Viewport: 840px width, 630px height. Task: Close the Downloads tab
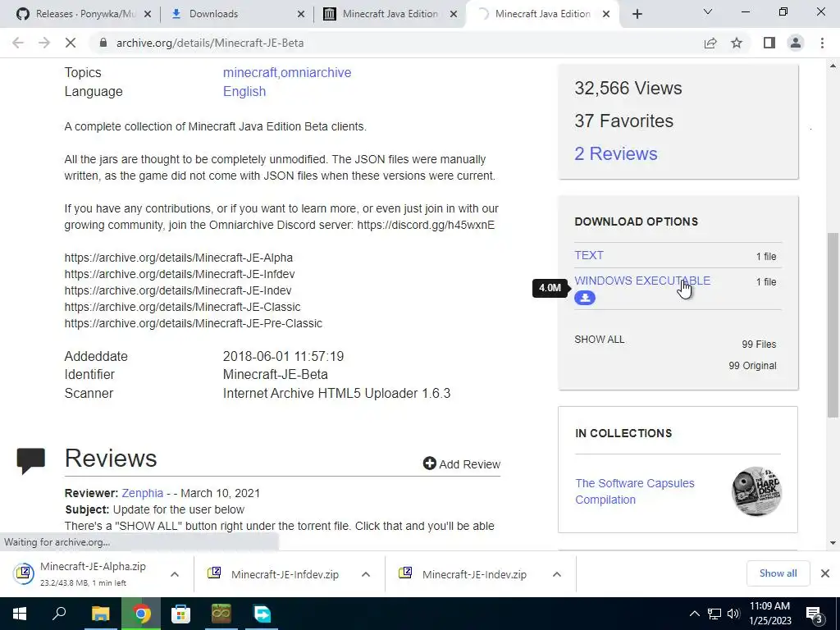click(x=301, y=14)
